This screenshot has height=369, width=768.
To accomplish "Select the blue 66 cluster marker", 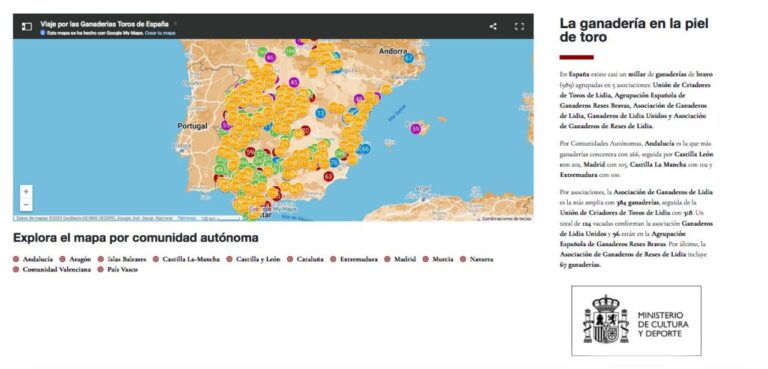I will coord(365,149).
